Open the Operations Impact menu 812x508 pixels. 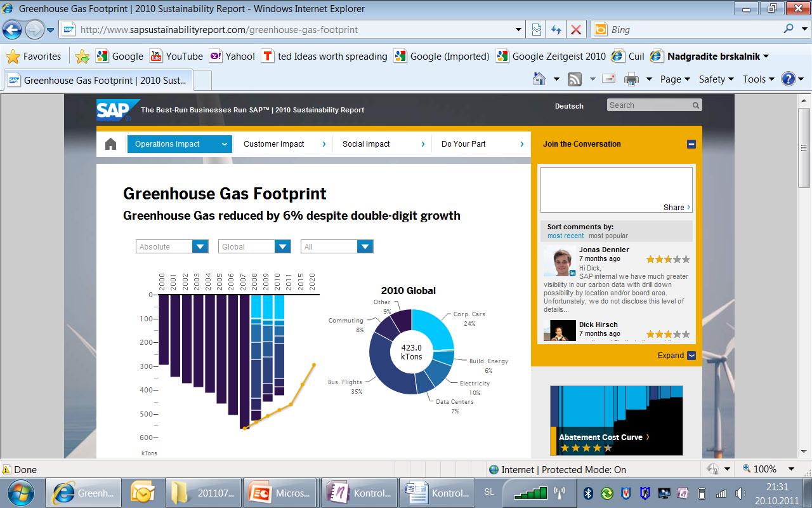click(x=181, y=144)
